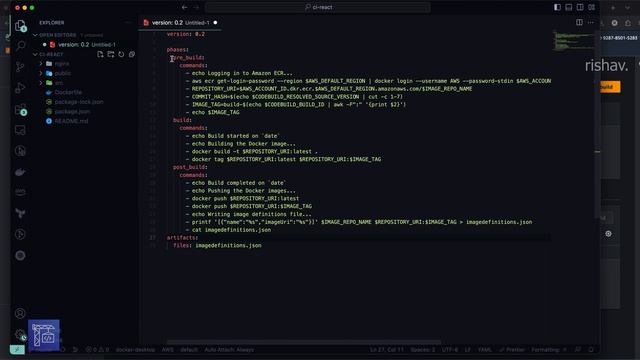
Task: Expand the nginx folder
Action: click(41, 64)
